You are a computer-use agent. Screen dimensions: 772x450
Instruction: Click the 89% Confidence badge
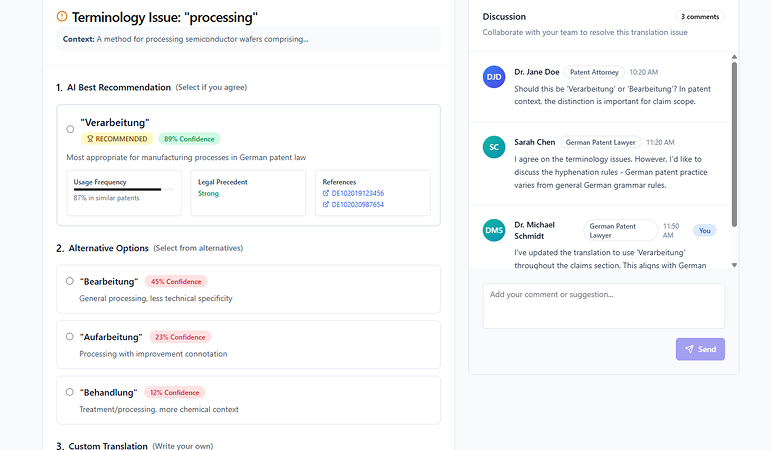pos(189,139)
